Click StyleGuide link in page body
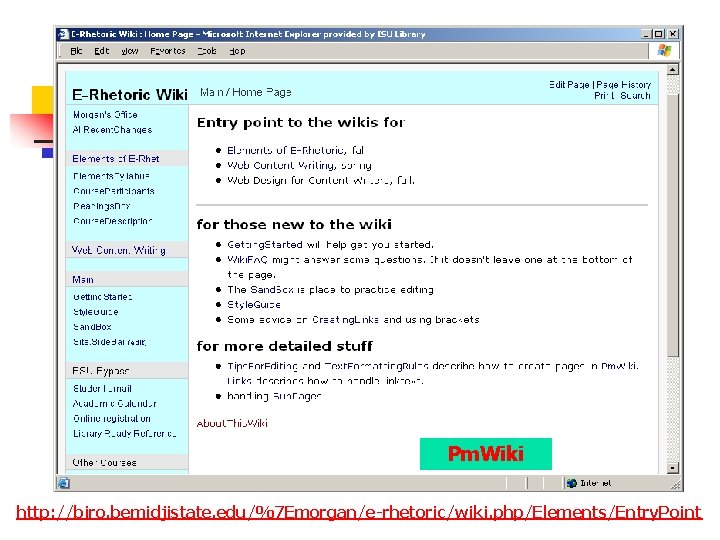This screenshot has height=540, width=720. click(254, 305)
